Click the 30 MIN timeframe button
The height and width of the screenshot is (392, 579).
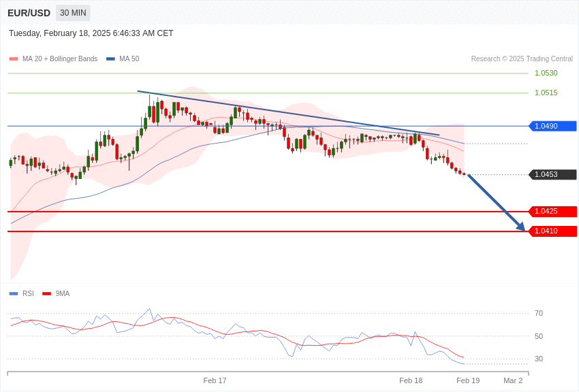click(73, 13)
